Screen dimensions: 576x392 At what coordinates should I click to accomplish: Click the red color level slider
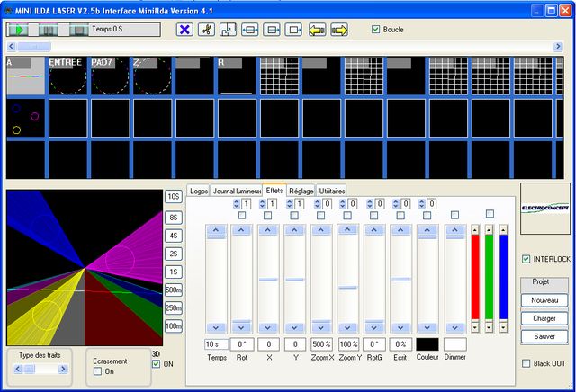pos(475,278)
